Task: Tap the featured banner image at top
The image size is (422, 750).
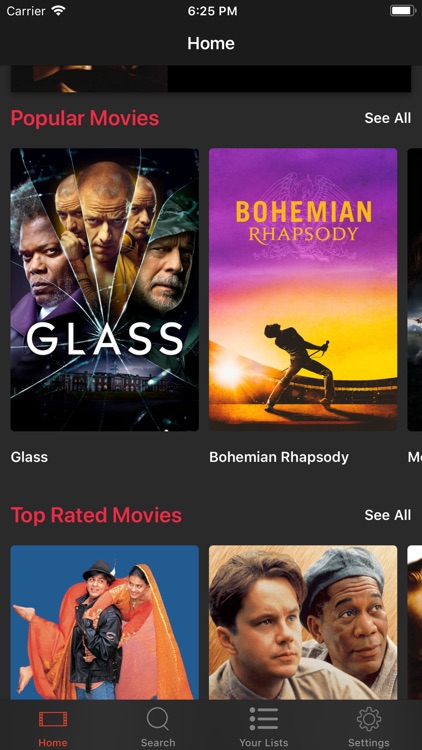Action: (x=211, y=79)
